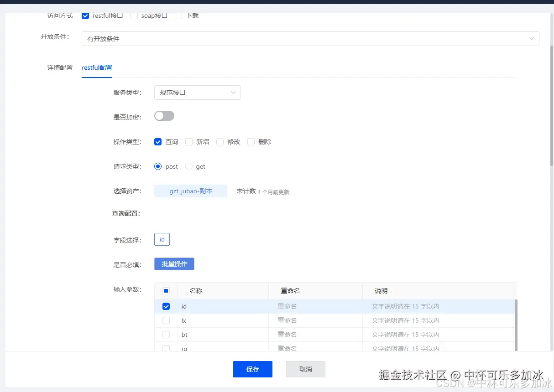Screen dimensions: 554x392
Task: Toggle the 是否加密 switch
Action: pos(164,116)
